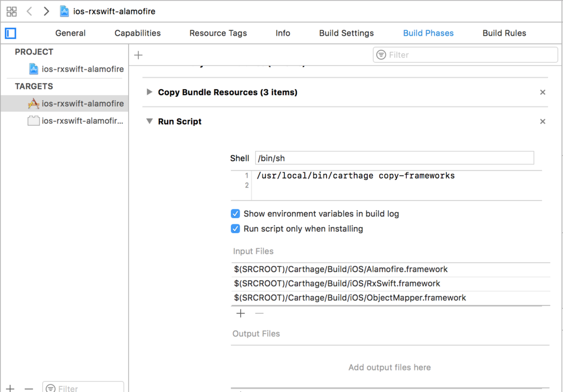Viewport: 563px width, 392px height.
Task: Toggle Show environment variables in build log
Action: (235, 213)
